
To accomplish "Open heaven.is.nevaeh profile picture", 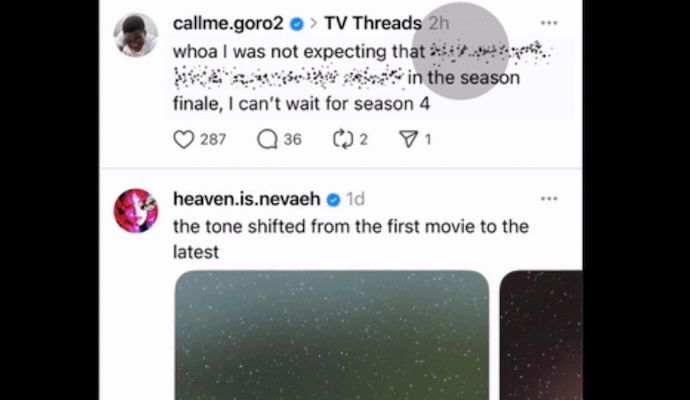I will (136, 211).
